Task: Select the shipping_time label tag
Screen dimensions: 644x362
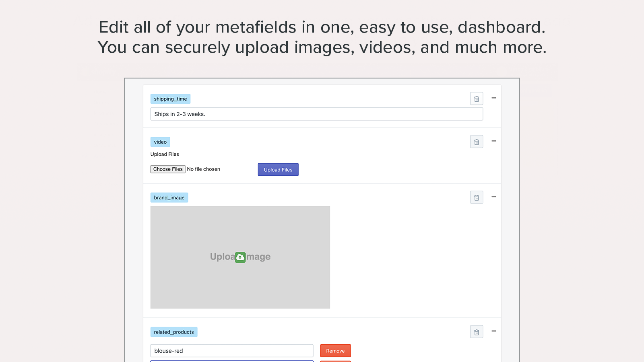Action: (x=170, y=99)
